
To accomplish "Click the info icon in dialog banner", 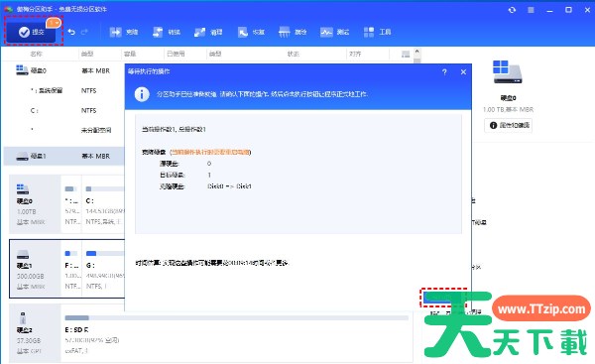I will tap(142, 94).
